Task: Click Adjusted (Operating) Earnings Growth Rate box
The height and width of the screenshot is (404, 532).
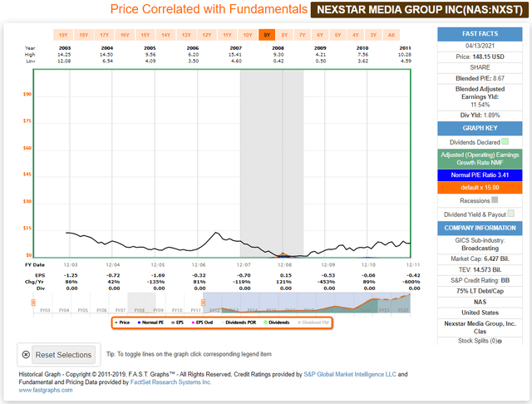Action: pyautogui.click(x=480, y=159)
